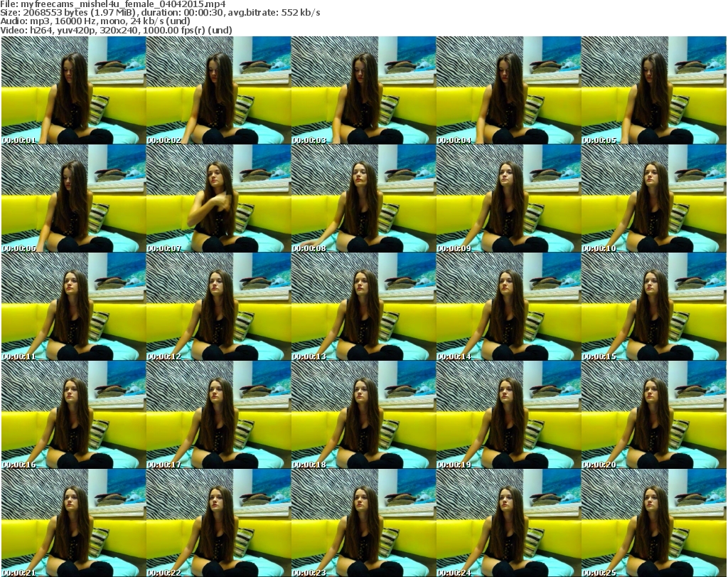Select the thumbnail stamped 00:00:16
This screenshot has width=728, height=577.
74,415
